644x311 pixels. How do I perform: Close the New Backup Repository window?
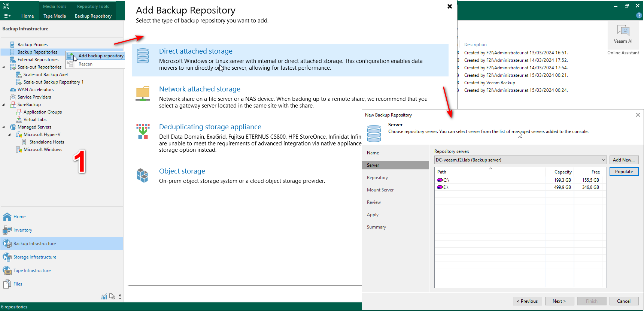[x=638, y=115]
